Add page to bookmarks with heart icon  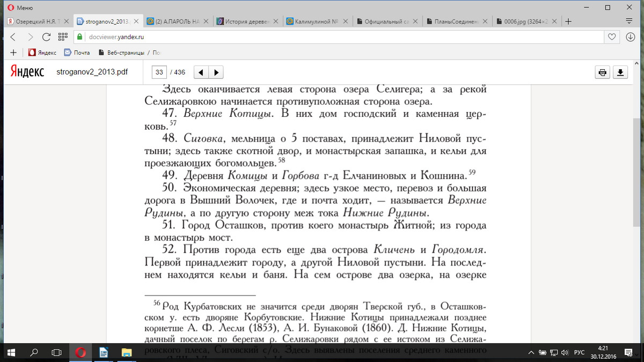[611, 37]
